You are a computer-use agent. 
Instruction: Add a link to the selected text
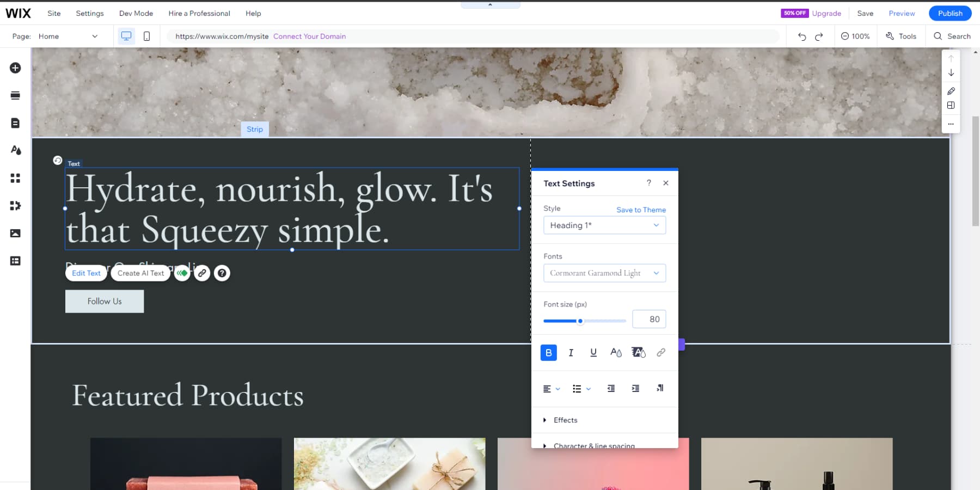pyautogui.click(x=660, y=352)
